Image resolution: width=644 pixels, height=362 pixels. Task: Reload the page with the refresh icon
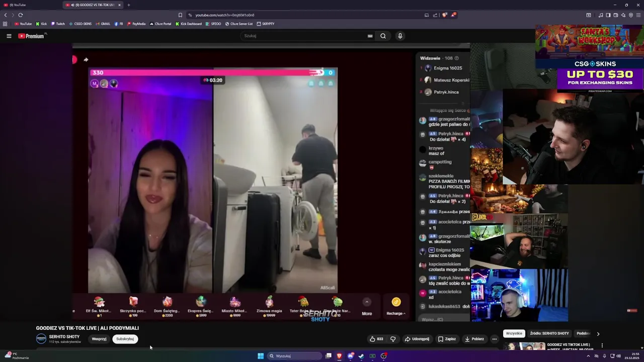[x=21, y=15]
